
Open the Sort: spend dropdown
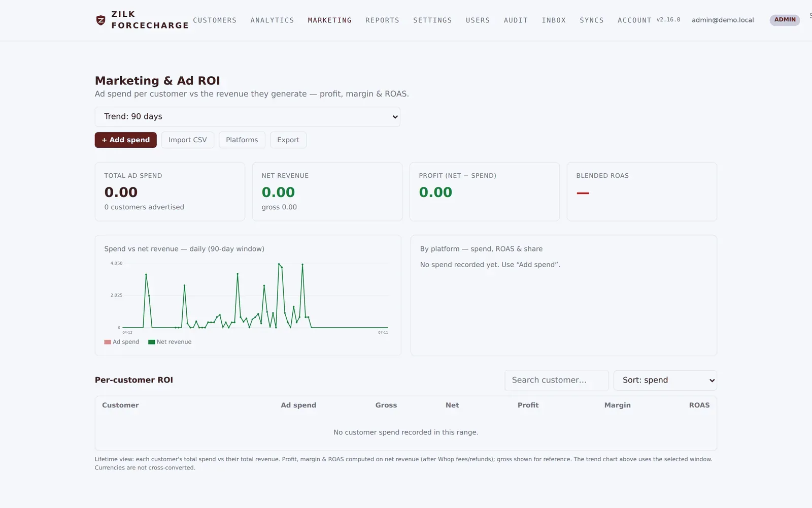click(x=665, y=380)
